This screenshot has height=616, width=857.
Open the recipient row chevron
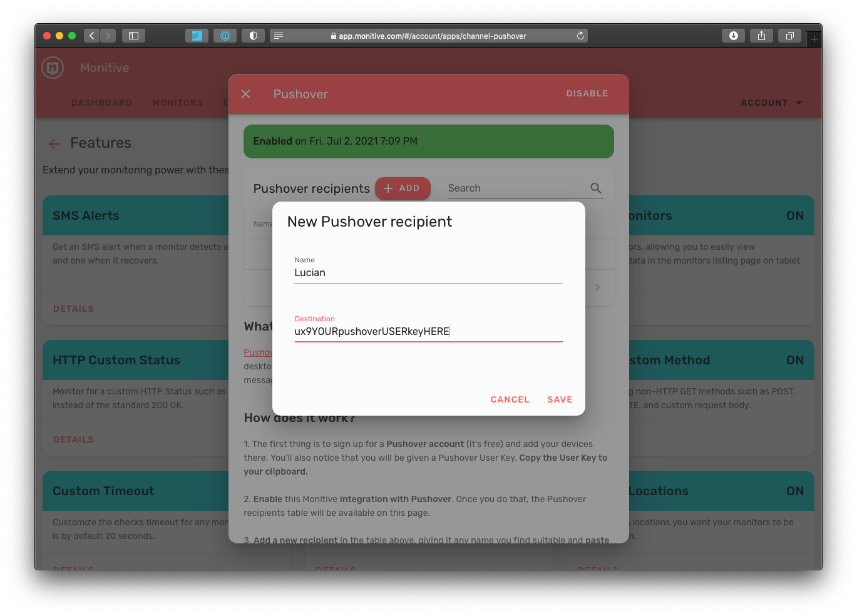click(597, 287)
